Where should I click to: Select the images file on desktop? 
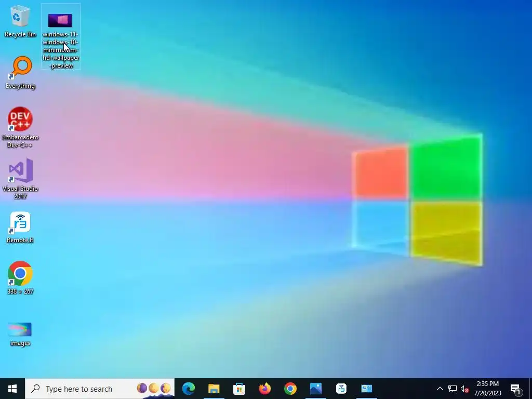20,334
